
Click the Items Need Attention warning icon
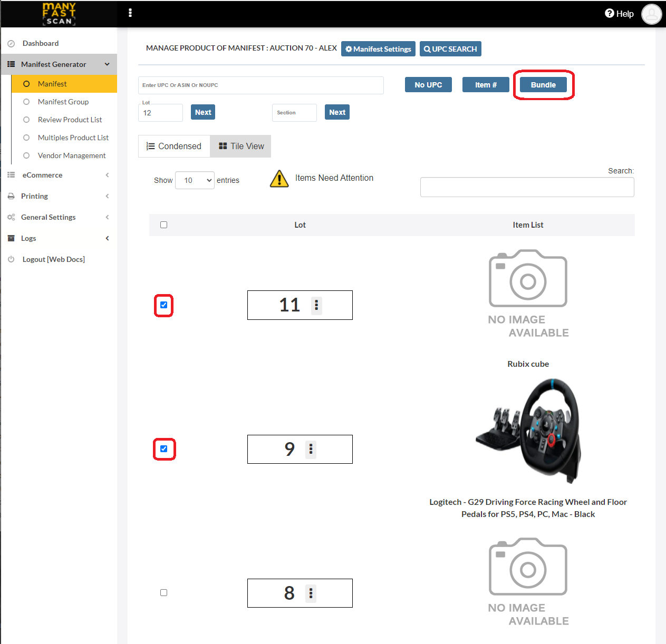tap(279, 179)
